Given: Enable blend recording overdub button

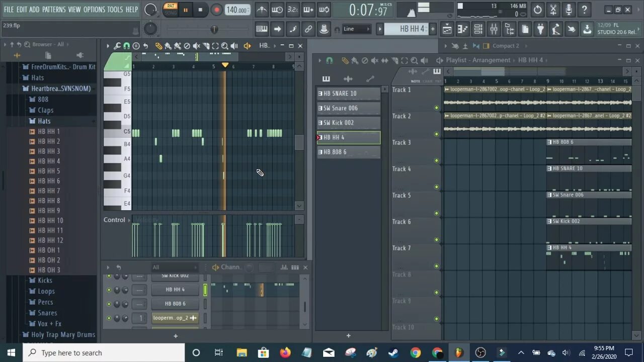Looking at the screenshot, I should pos(308,10).
